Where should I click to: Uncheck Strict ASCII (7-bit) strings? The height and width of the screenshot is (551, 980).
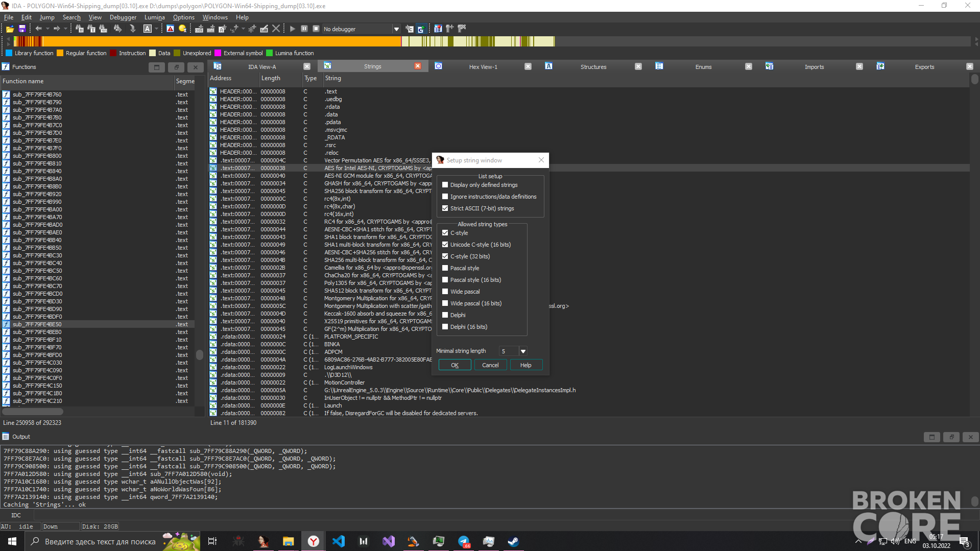(445, 208)
